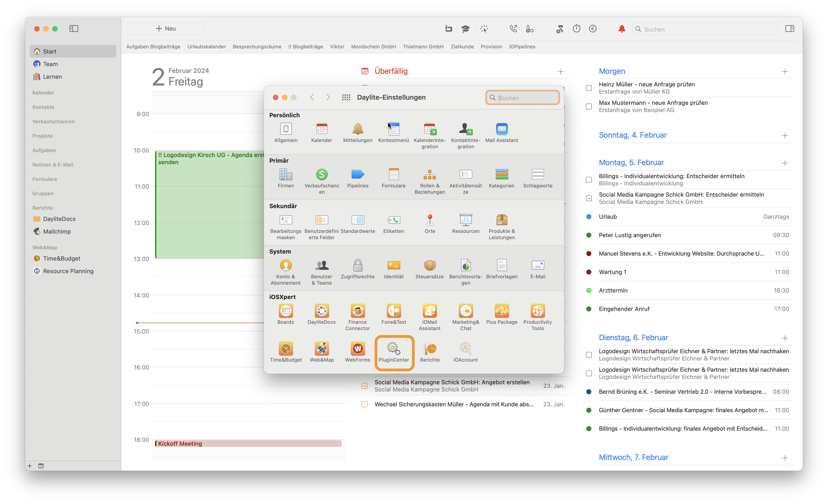828x504 pixels.
Task: Open Kickoff Meeting calendar event
Action: point(248,444)
